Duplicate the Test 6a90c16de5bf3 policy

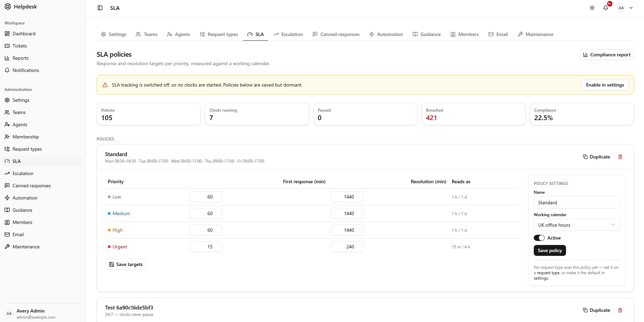pyautogui.click(x=597, y=310)
